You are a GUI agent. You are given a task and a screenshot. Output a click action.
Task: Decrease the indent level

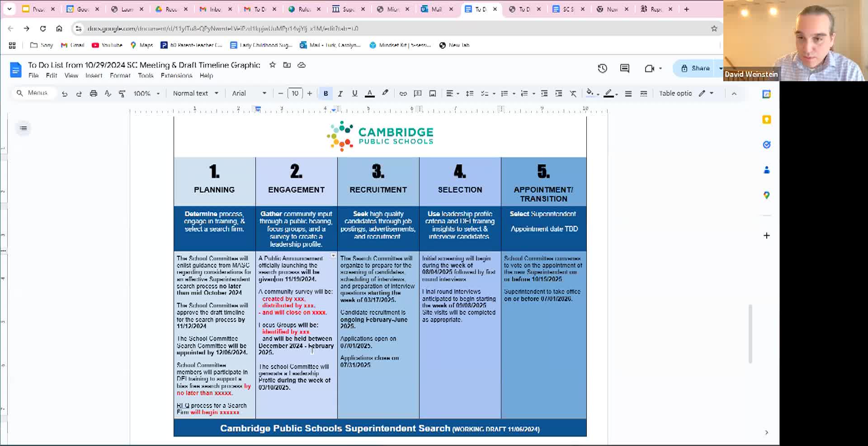coord(544,94)
